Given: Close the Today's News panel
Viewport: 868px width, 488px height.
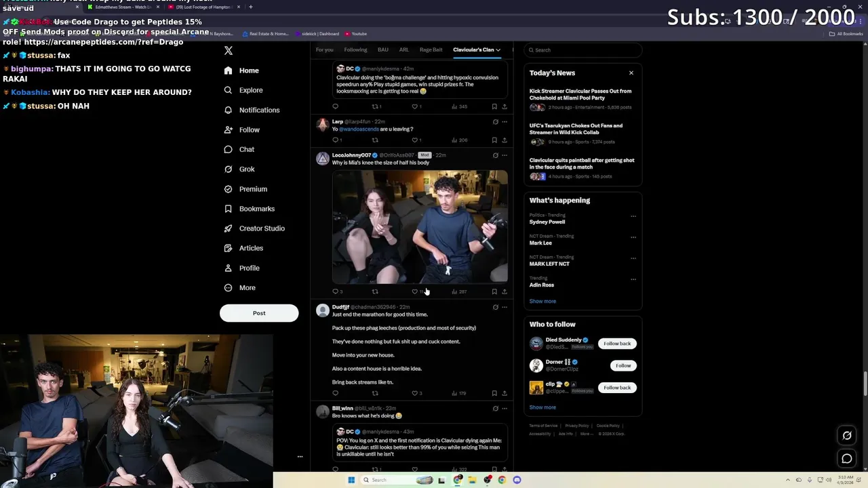Looking at the screenshot, I should click(631, 73).
